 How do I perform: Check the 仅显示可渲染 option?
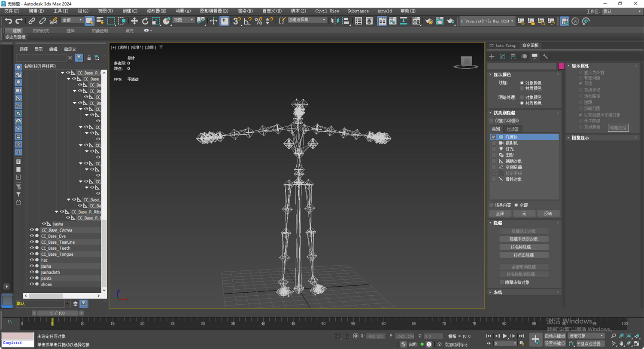(492, 121)
